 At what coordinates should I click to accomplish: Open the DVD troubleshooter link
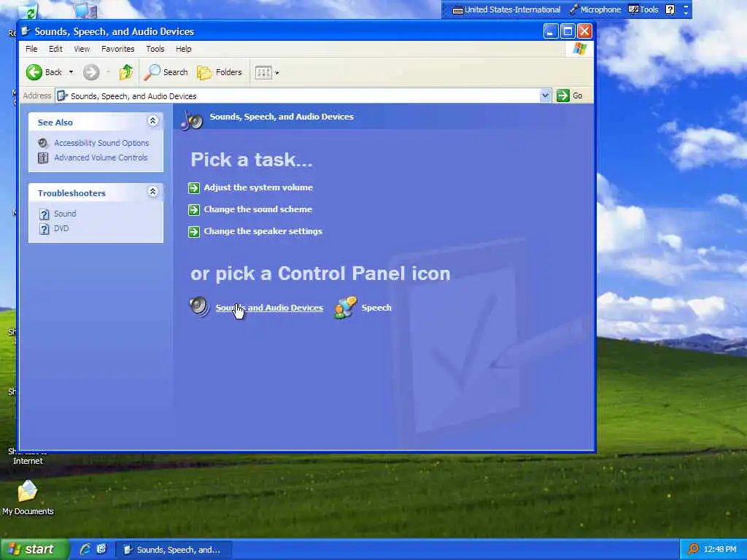click(x=61, y=228)
